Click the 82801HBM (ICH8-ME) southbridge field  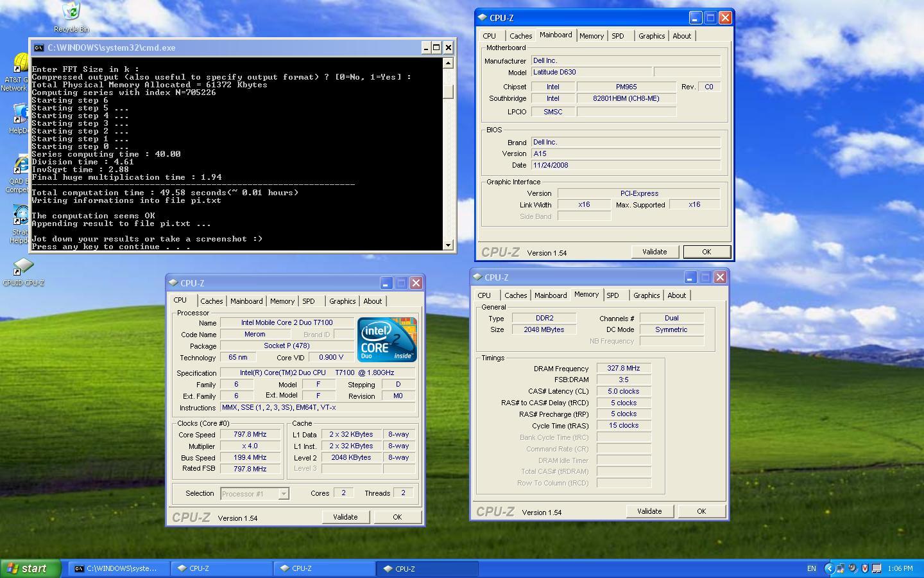626,98
